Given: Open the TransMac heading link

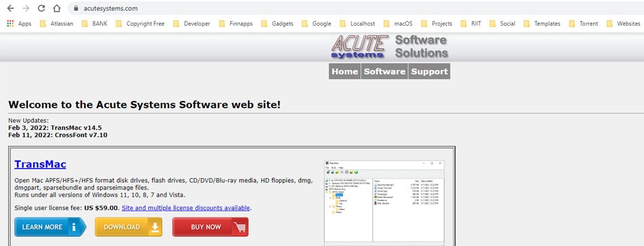Looking at the screenshot, I should click(41, 164).
